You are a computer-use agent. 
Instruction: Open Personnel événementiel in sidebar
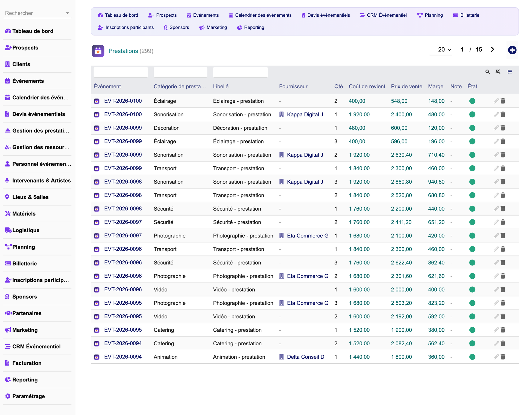pos(37,164)
